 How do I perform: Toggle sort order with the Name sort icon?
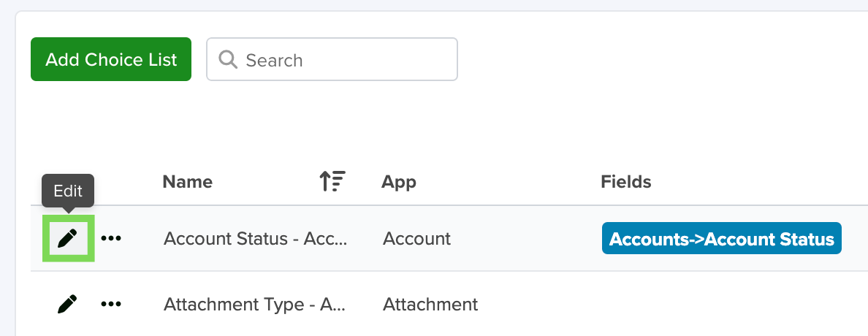332,182
